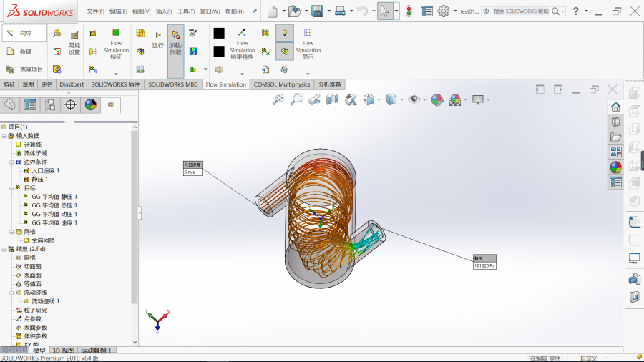Collapse the 目标 goals tree node

pyautogui.click(x=11, y=188)
